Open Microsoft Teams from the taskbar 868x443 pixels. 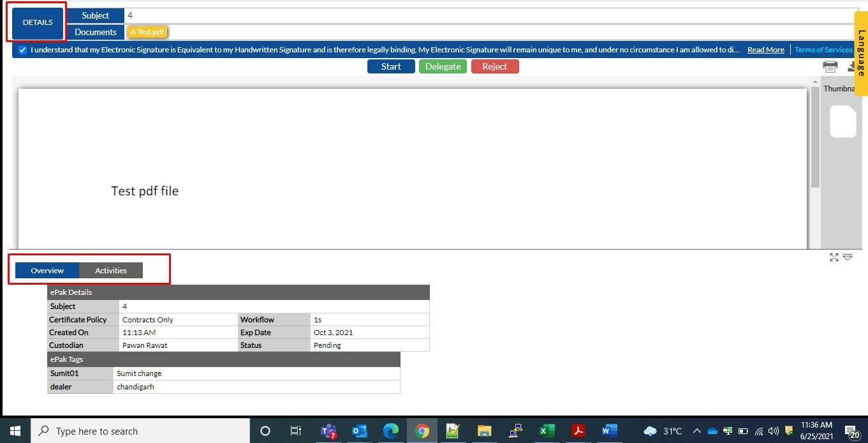pos(328,431)
